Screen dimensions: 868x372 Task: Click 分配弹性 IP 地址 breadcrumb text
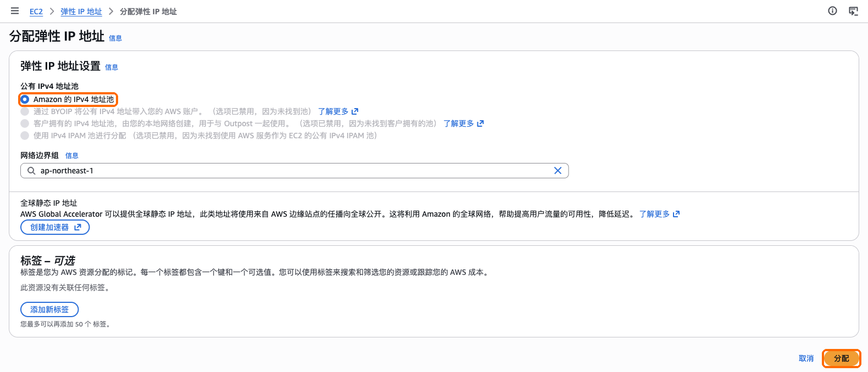(148, 12)
